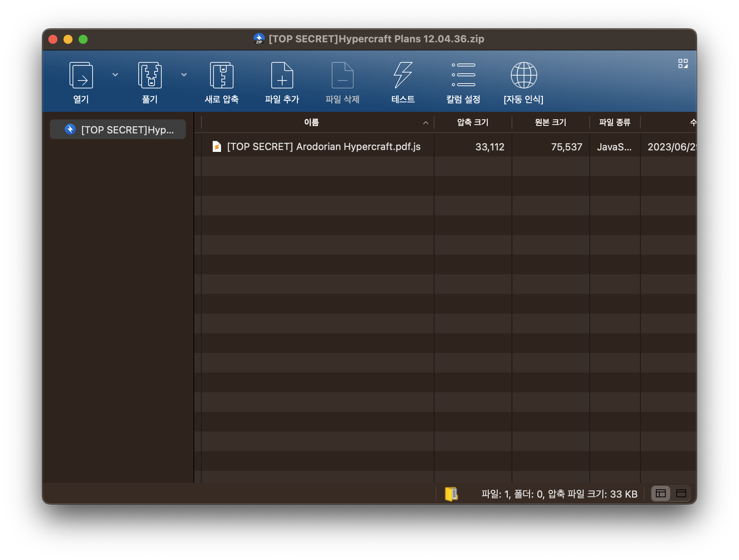Click the toolbar customize grid icon
Viewport: 739px width, 560px height.
[x=683, y=63]
